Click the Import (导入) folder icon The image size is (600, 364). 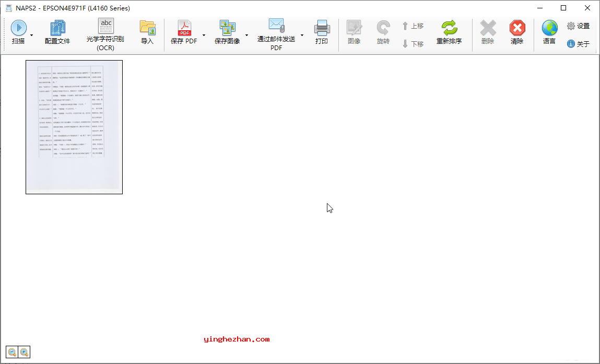click(147, 28)
